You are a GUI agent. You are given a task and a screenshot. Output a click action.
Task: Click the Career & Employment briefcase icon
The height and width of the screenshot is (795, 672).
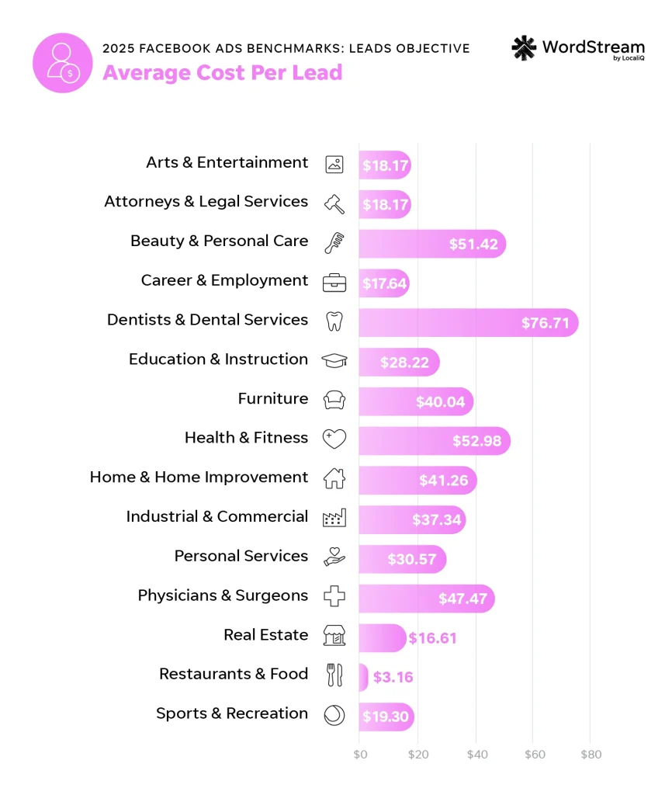coord(334,283)
